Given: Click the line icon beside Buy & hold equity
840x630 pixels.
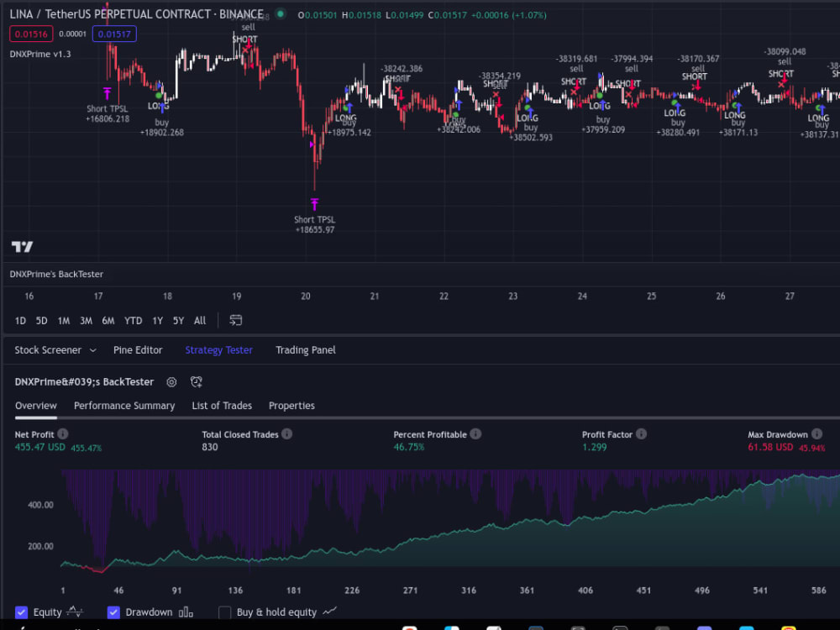Looking at the screenshot, I should 330,612.
